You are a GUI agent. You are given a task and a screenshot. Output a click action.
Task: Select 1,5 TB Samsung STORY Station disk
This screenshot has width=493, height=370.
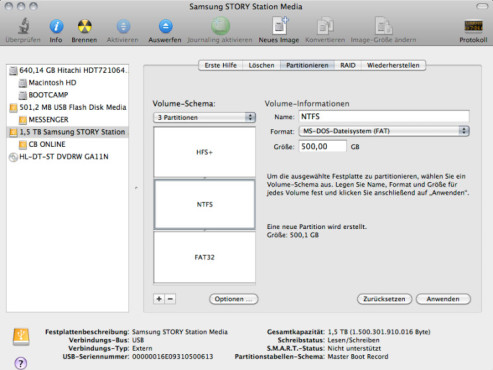tap(67, 132)
